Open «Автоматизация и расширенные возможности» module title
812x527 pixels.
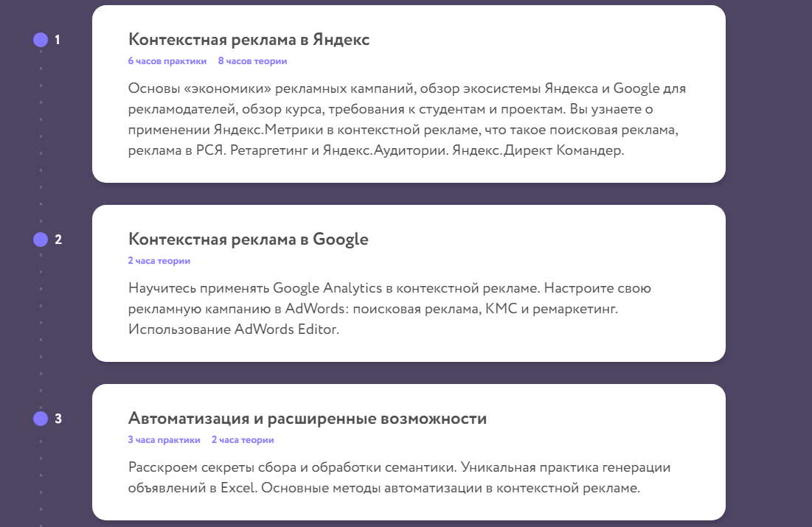[307, 419]
